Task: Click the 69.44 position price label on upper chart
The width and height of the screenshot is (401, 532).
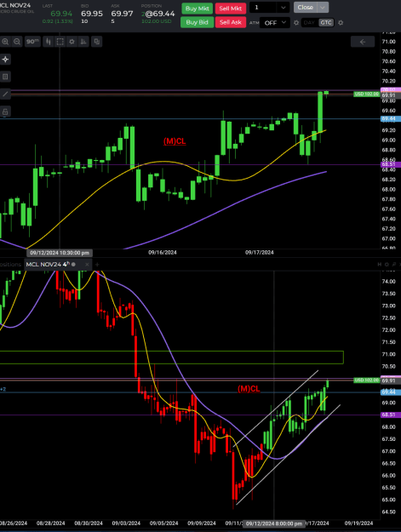Action: [390, 119]
